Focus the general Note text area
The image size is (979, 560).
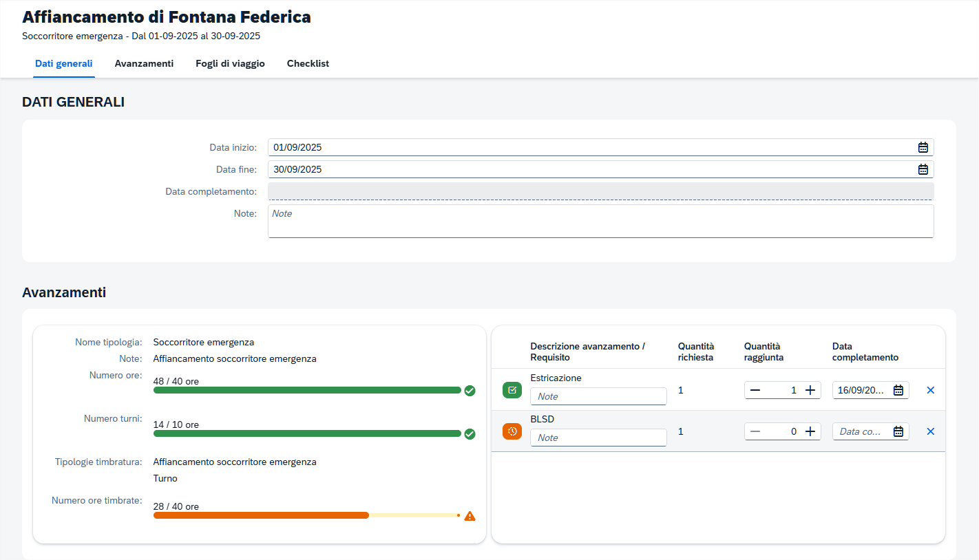click(x=600, y=222)
